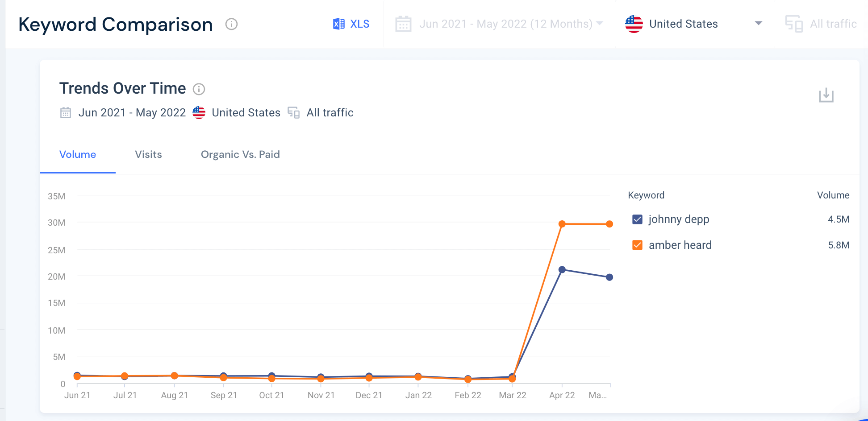The height and width of the screenshot is (421, 868).
Task: Click the calendar icon beside Jun 2021 - May 2022
Action: click(65, 113)
